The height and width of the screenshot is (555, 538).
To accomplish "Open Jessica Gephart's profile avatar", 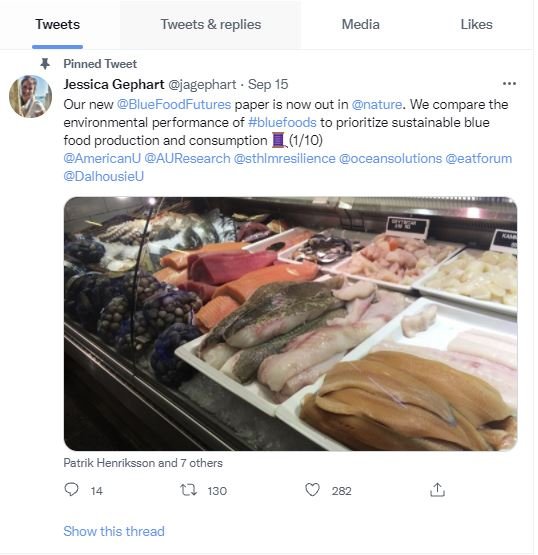I will pos(30,96).
